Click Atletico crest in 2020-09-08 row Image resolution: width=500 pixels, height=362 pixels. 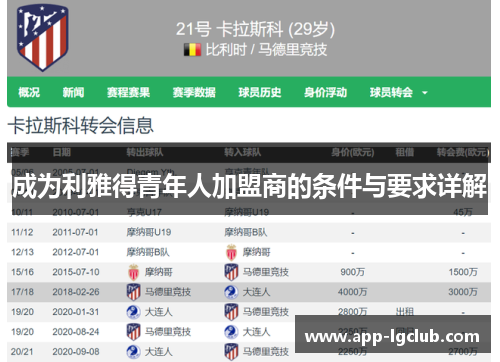[231, 352]
